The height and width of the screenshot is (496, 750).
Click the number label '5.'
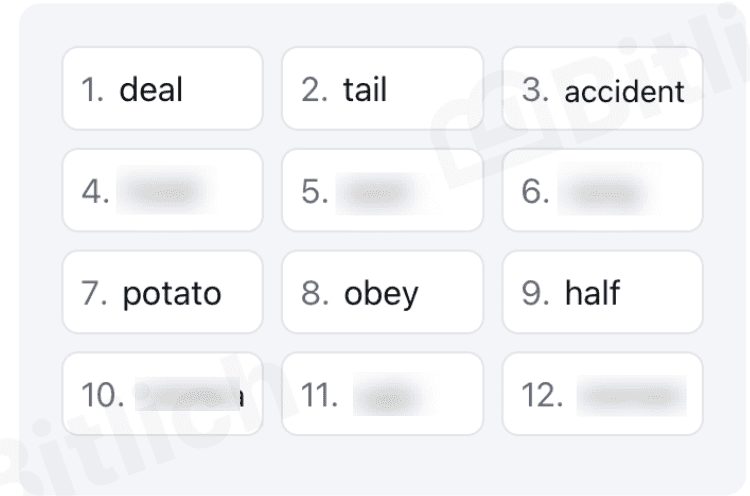click(315, 191)
